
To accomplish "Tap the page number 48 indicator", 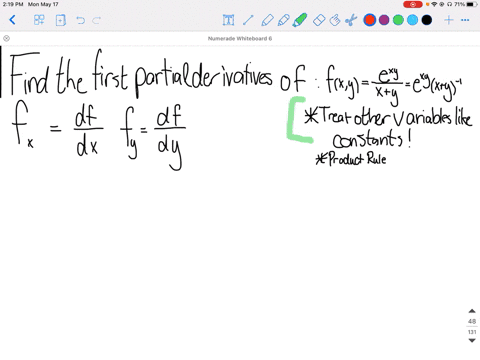I will click(472, 321).
